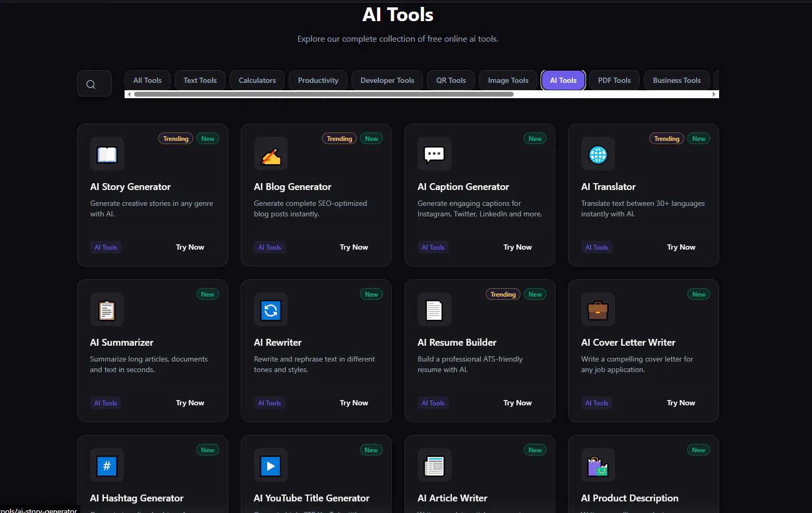Click the New badge on AI Summarizer

[x=208, y=294]
